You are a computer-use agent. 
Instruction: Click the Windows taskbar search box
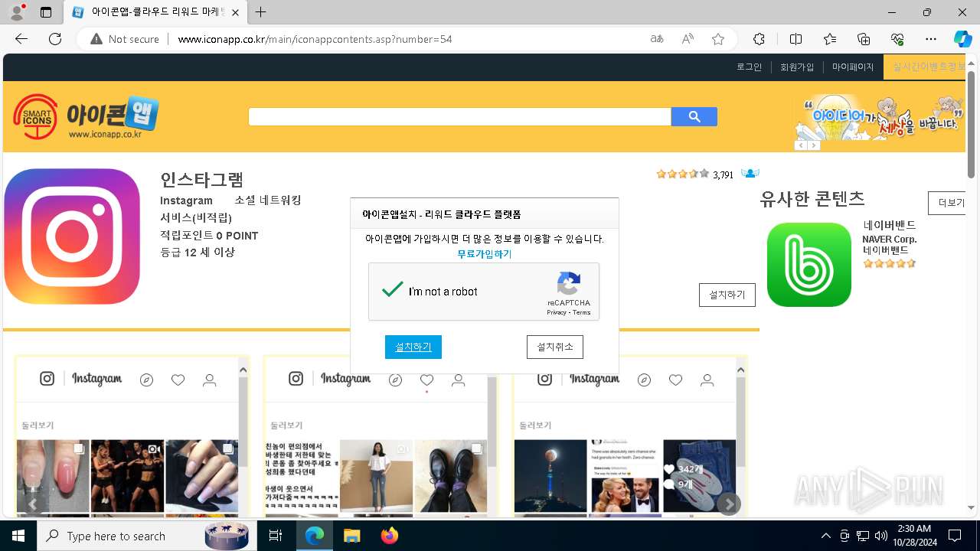(145, 536)
